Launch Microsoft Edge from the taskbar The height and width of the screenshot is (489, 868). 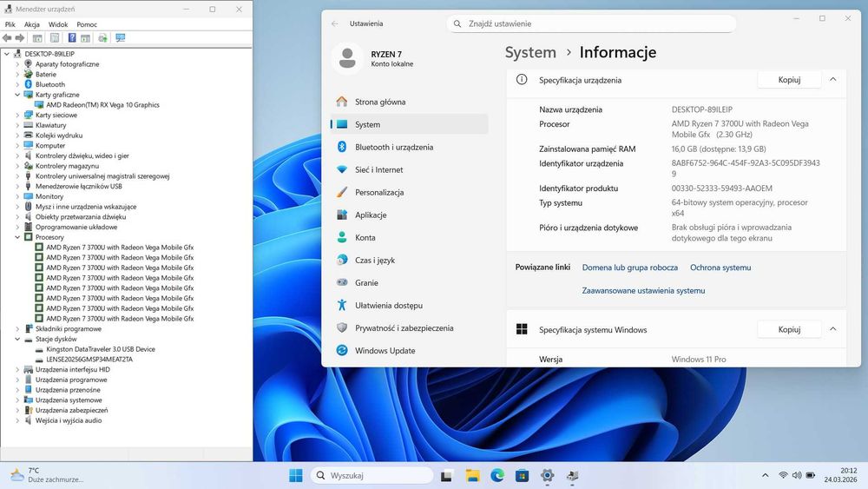[x=497, y=475]
